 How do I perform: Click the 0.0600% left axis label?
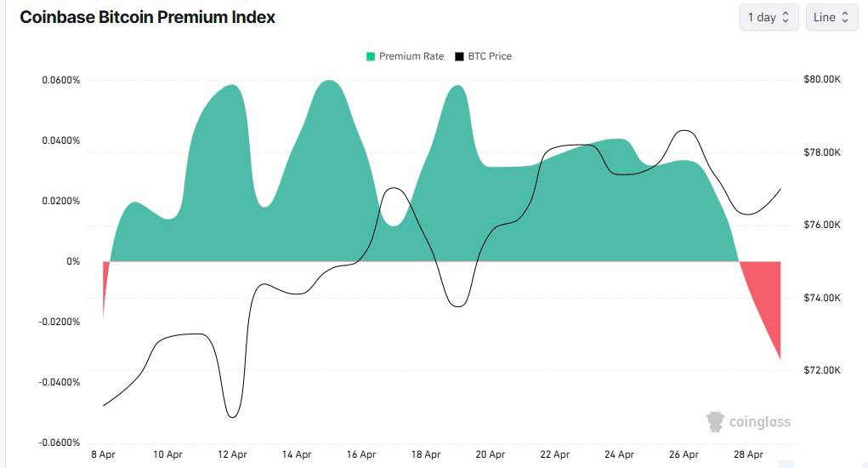(60, 80)
